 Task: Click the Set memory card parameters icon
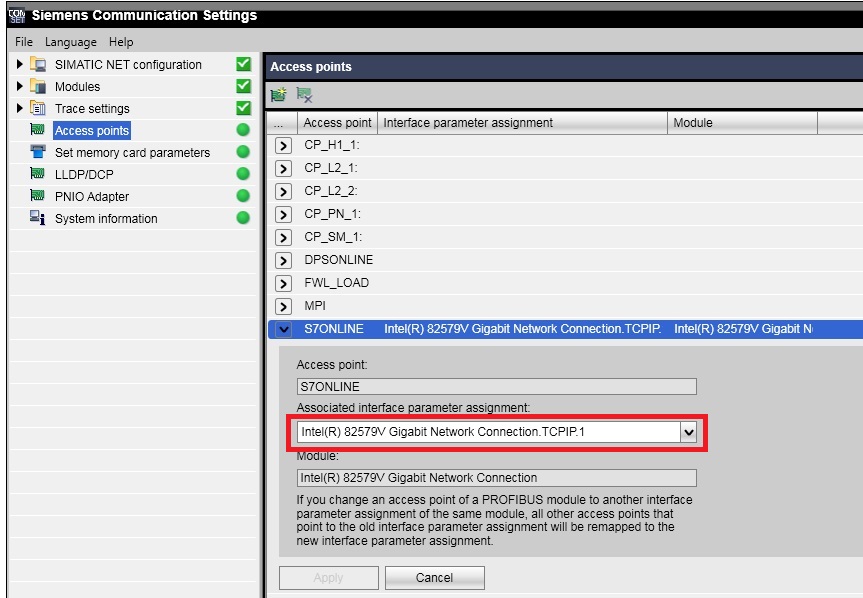click(x=38, y=151)
